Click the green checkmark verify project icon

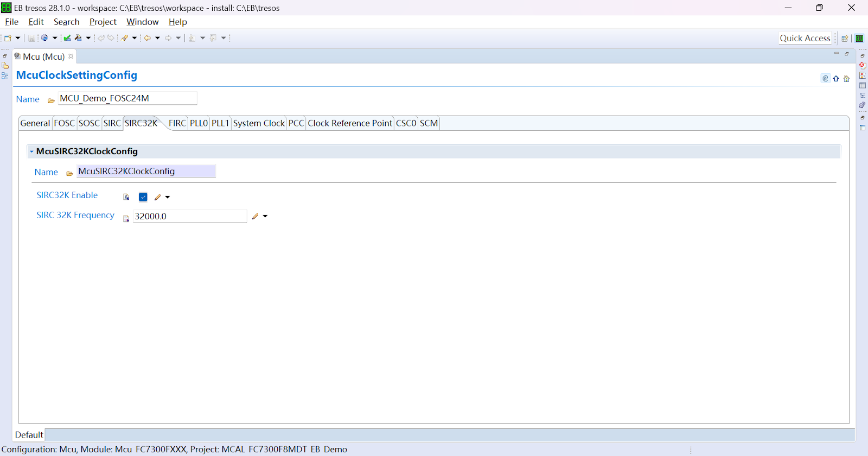coord(67,38)
